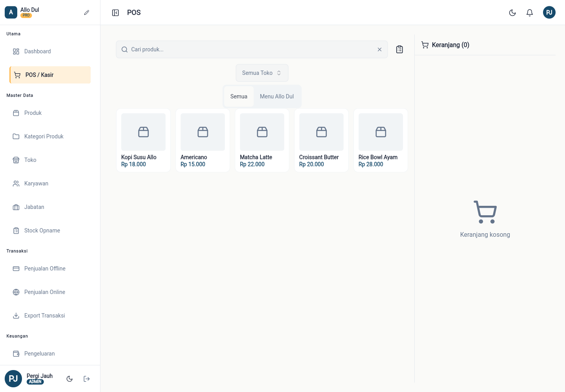The image size is (565, 392).
Task: Click the Rp 28.000 price label
Action: pyautogui.click(x=371, y=164)
